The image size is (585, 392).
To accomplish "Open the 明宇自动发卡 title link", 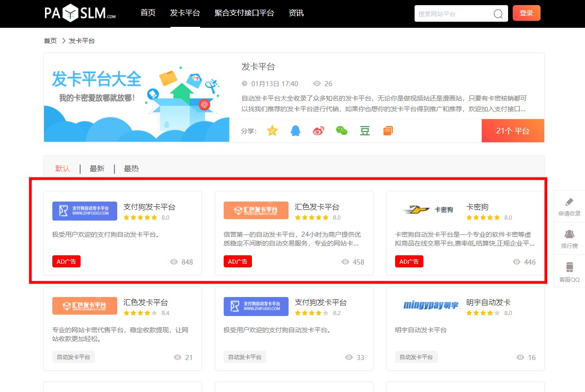I will click(489, 303).
